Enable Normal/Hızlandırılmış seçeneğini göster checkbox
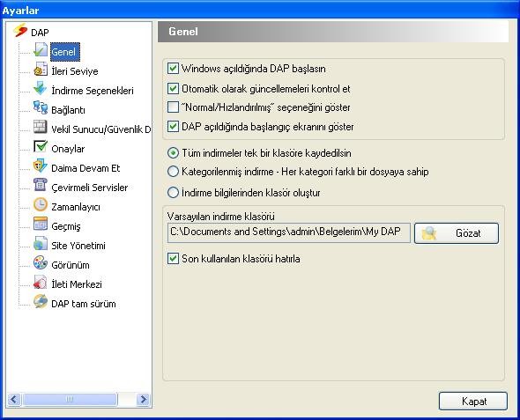 [x=173, y=107]
